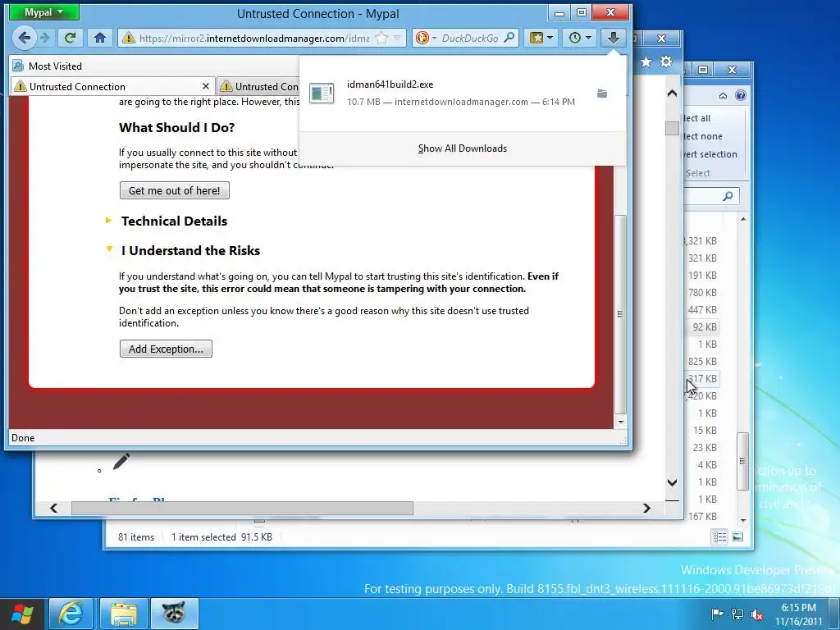Viewport: 840px width, 630px height.
Task: Bookmark this page with the star icon
Action: 381,38
